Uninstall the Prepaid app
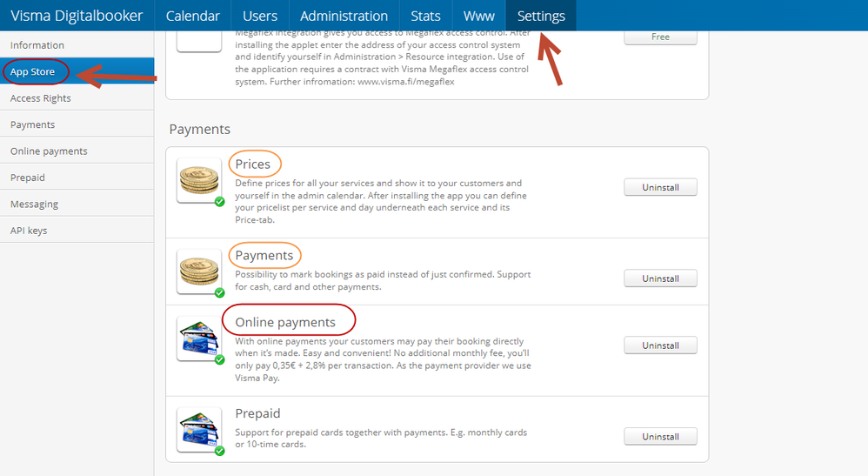The image size is (868, 476). pos(660,437)
